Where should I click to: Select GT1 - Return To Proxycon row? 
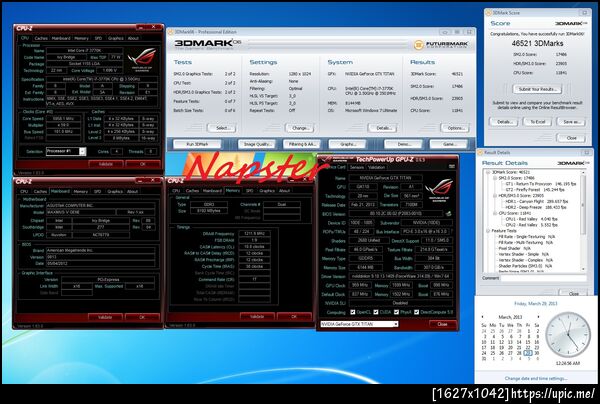pyautogui.click(x=541, y=184)
